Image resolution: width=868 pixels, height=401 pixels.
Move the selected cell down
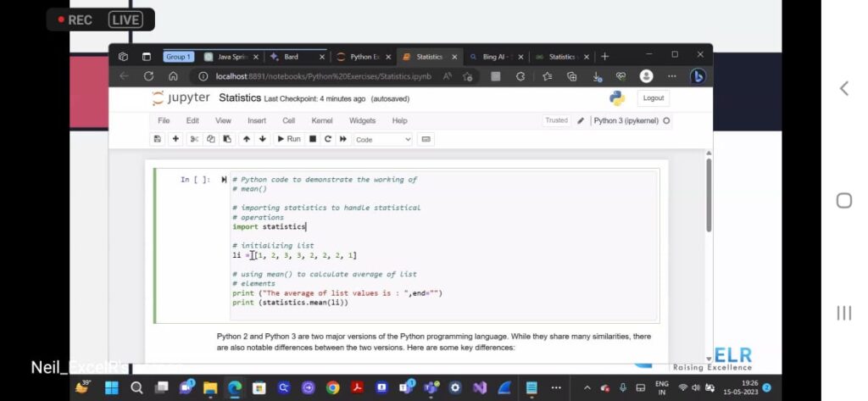[x=263, y=139]
